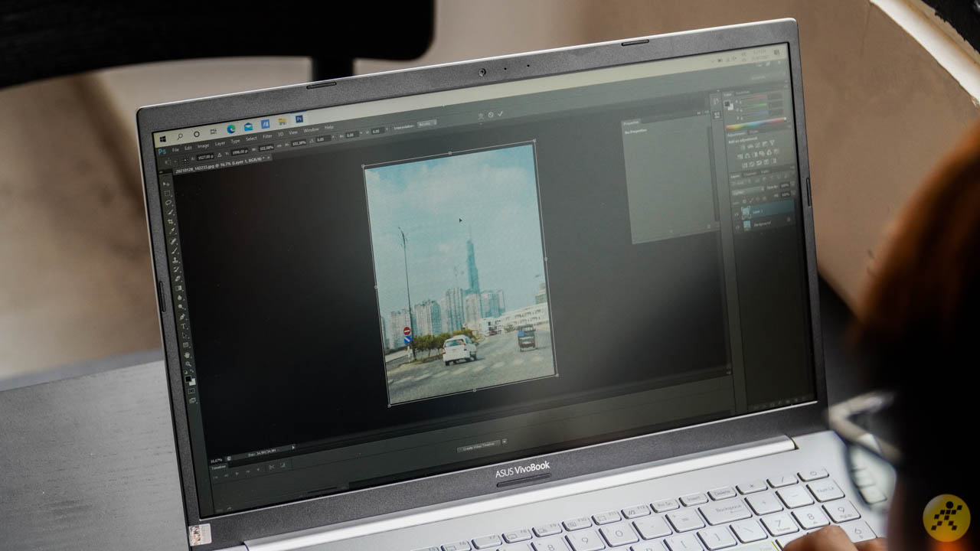The height and width of the screenshot is (551, 980).
Task: Select the Lasso tool
Action: (168, 202)
